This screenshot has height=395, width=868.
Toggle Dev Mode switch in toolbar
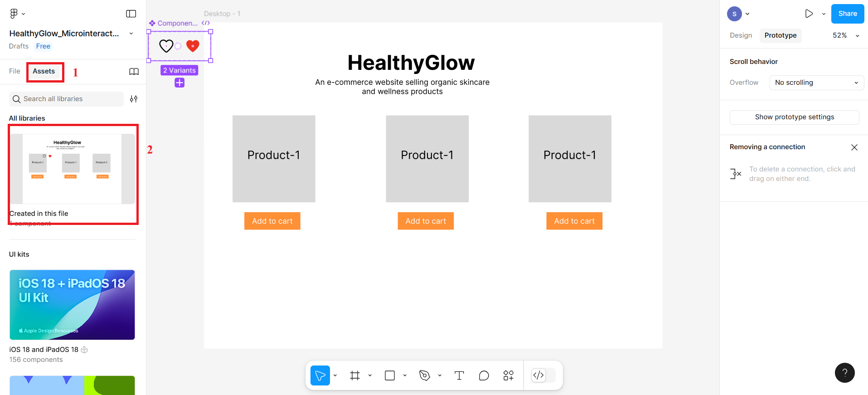543,375
